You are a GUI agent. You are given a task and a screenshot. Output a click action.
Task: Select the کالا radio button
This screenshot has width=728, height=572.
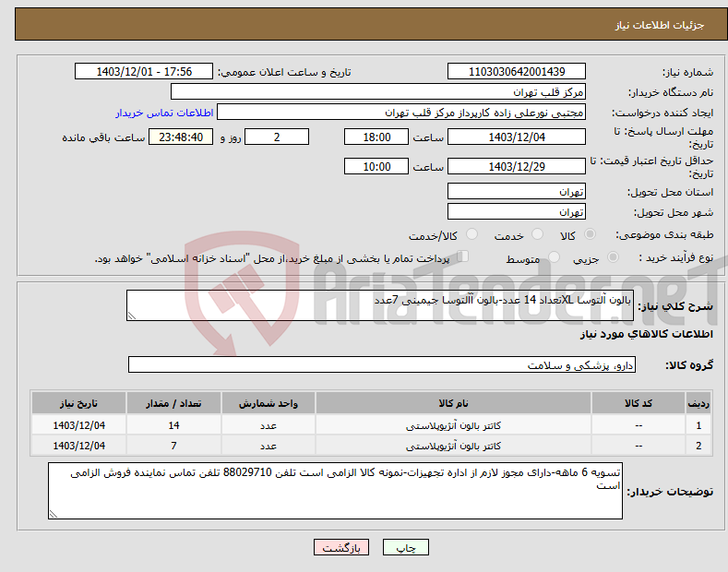point(590,234)
